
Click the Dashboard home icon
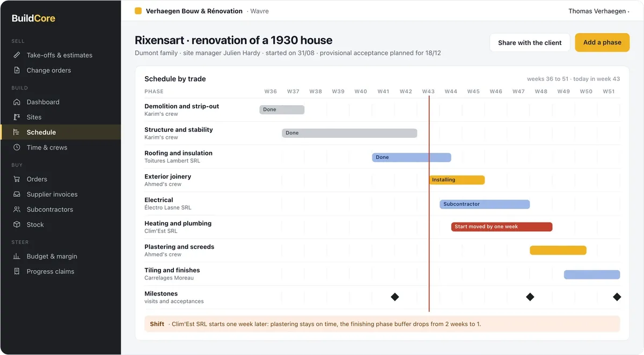click(17, 102)
